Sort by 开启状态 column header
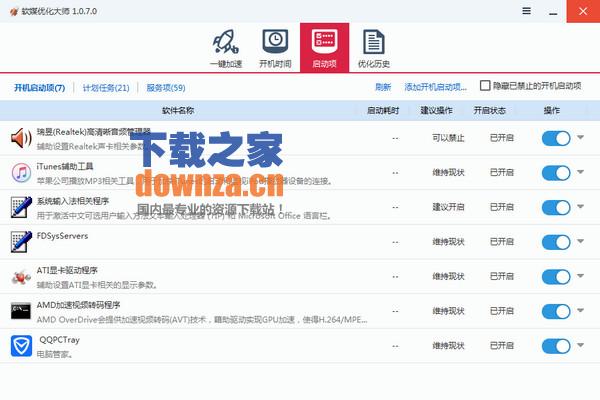 point(489,111)
